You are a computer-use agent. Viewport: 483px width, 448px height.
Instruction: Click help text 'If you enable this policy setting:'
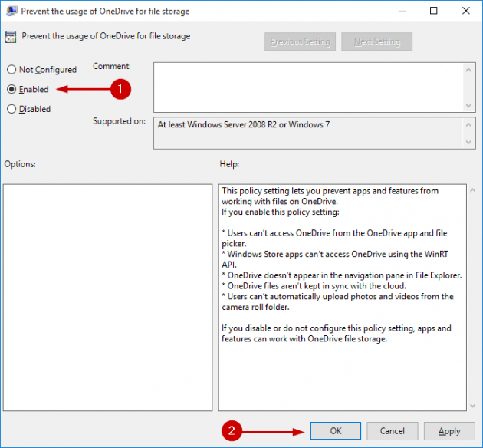click(281, 212)
